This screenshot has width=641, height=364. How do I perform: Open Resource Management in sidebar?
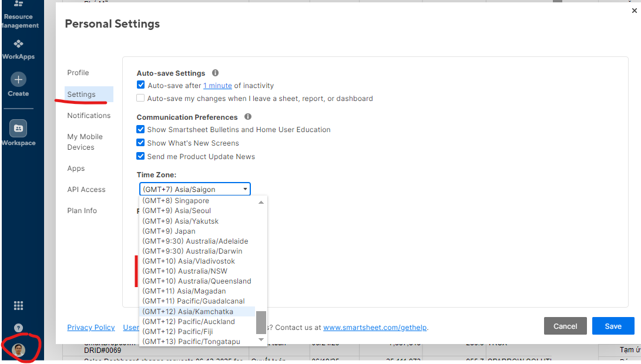pyautogui.click(x=18, y=15)
